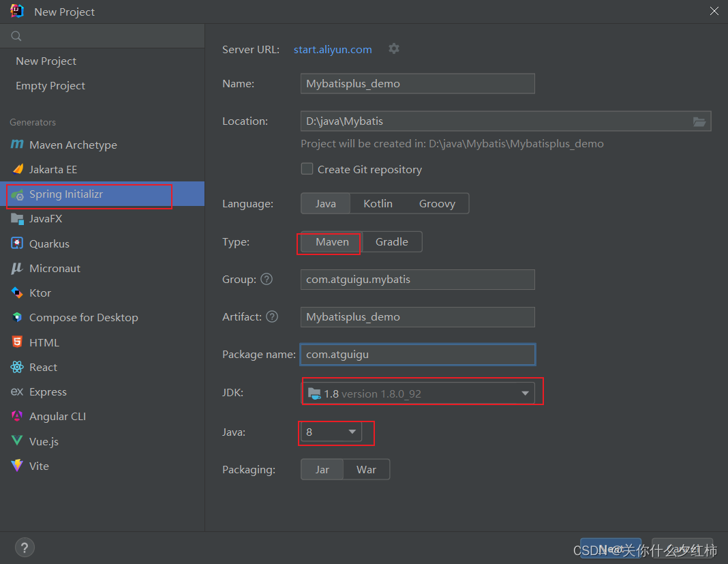This screenshot has width=728, height=564.
Task: Select Micronaut generator entry
Action: [x=102, y=268]
